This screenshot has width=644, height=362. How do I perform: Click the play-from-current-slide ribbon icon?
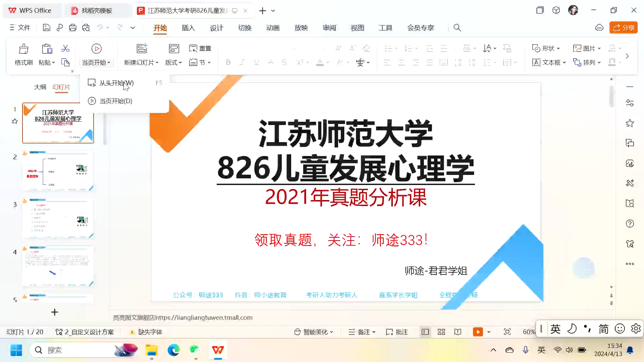[96, 49]
